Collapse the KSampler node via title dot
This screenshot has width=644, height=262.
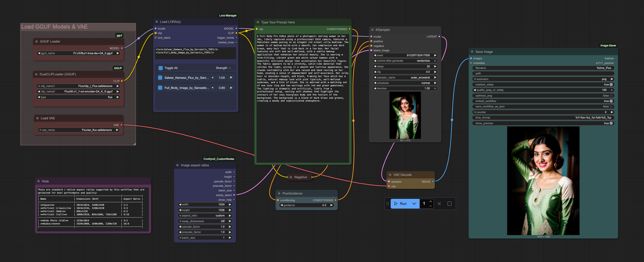[372, 30]
